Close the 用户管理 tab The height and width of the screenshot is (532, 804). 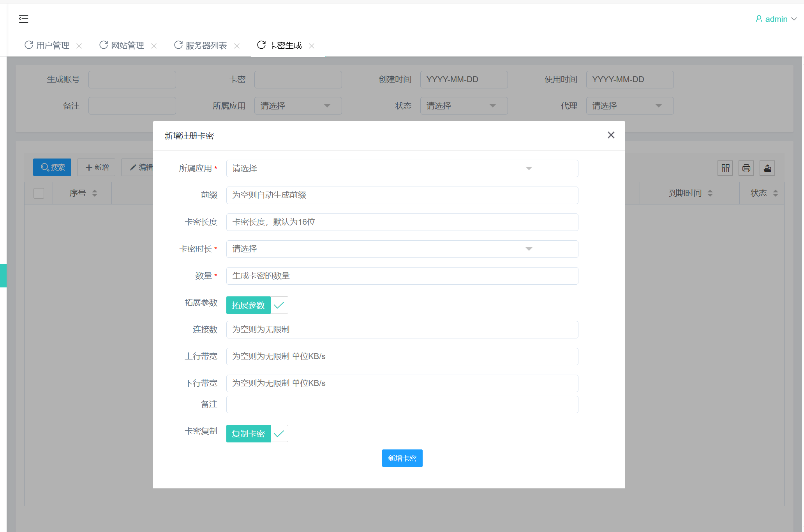pos(79,46)
